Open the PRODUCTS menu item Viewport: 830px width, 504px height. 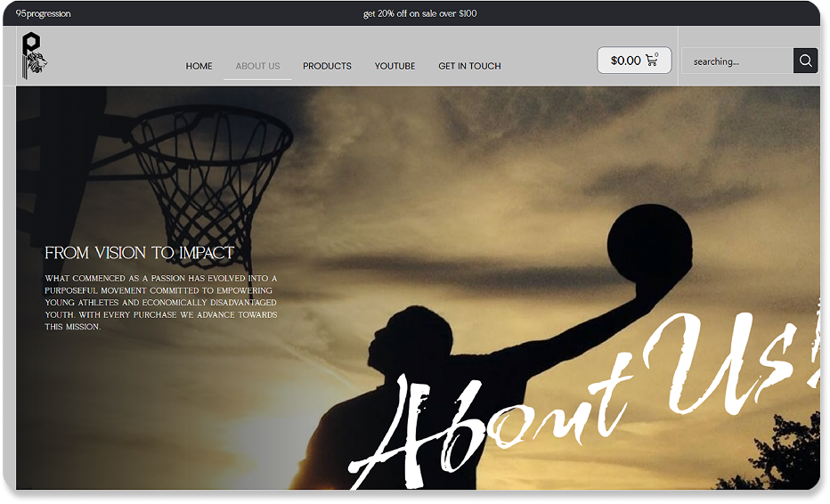pos(327,66)
